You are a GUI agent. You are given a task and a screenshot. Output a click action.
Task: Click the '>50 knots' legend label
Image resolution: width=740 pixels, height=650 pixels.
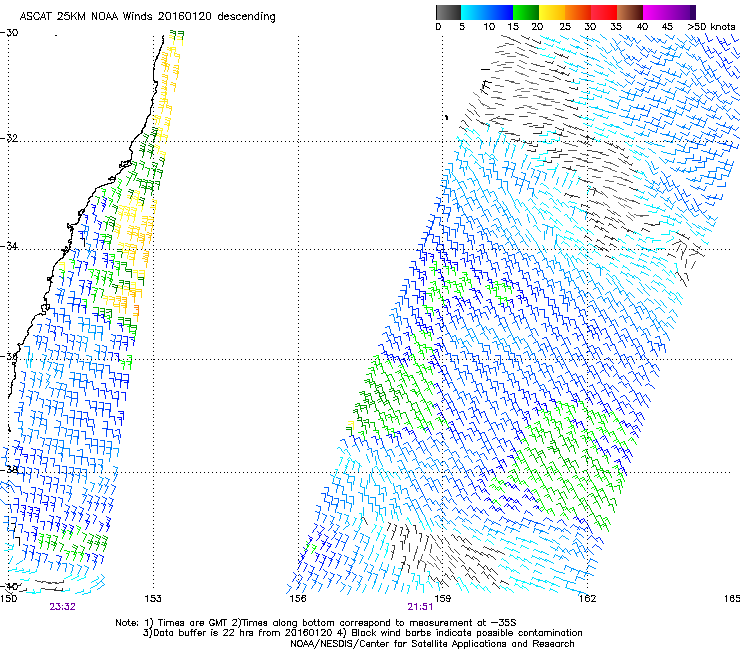click(x=711, y=27)
